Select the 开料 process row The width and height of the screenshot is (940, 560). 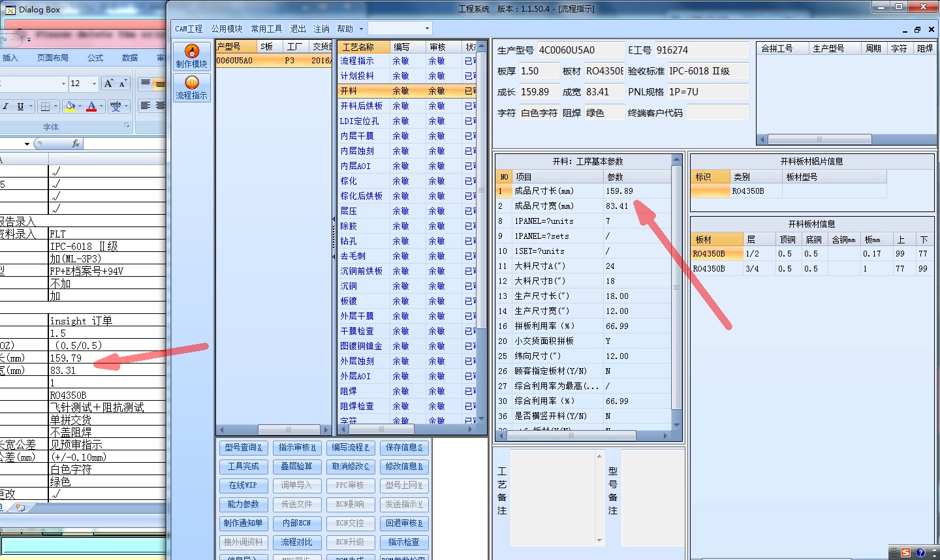[407, 91]
